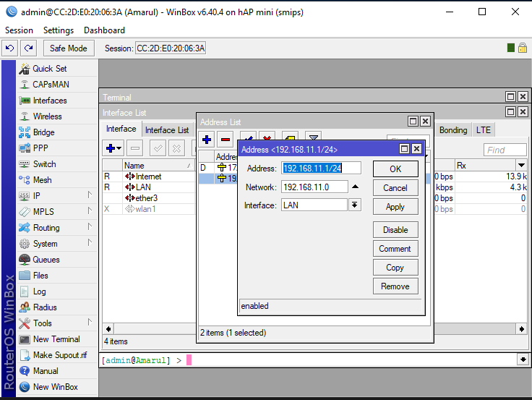This screenshot has height=400, width=532.
Task: Switch to the Interface tab
Action: (121, 129)
